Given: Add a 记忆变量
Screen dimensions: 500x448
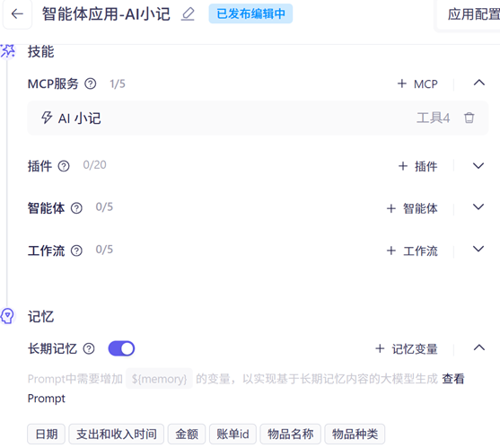Looking at the screenshot, I should [x=407, y=349].
